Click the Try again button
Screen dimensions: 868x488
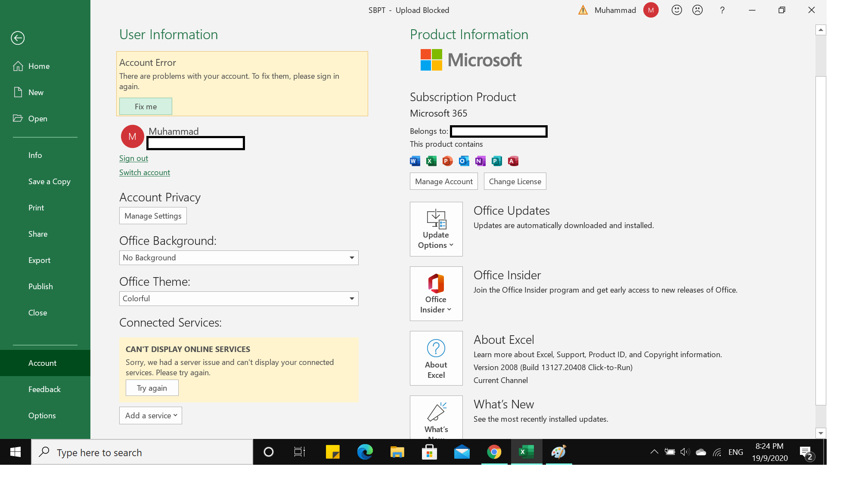(152, 388)
